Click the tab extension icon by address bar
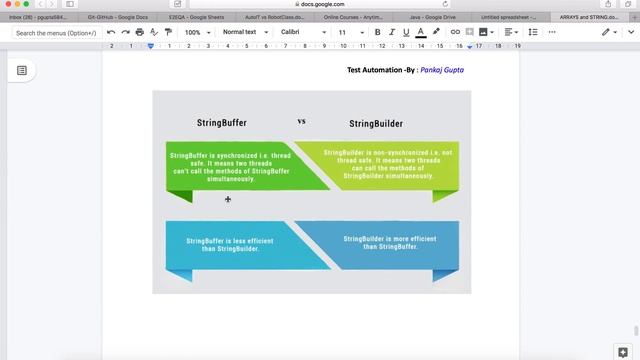Image resolution: width=640 pixels, height=360 pixels. 177,4
